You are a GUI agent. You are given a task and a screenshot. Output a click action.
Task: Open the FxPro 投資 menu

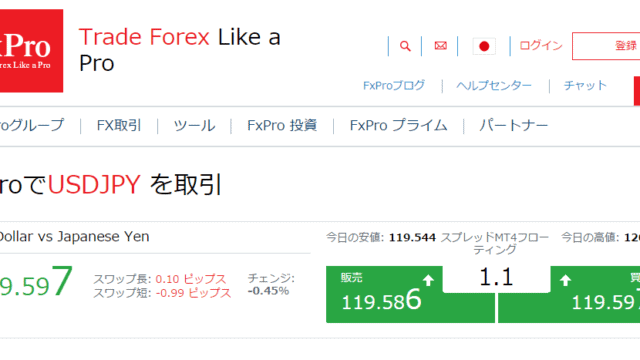pyautogui.click(x=282, y=125)
